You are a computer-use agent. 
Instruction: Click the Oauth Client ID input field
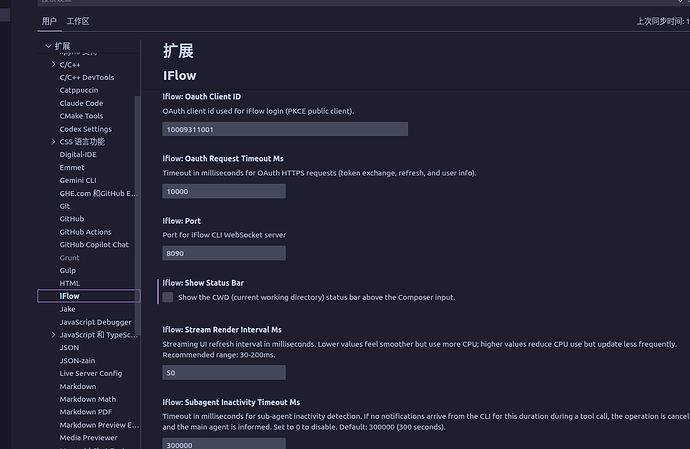(285, 129)
